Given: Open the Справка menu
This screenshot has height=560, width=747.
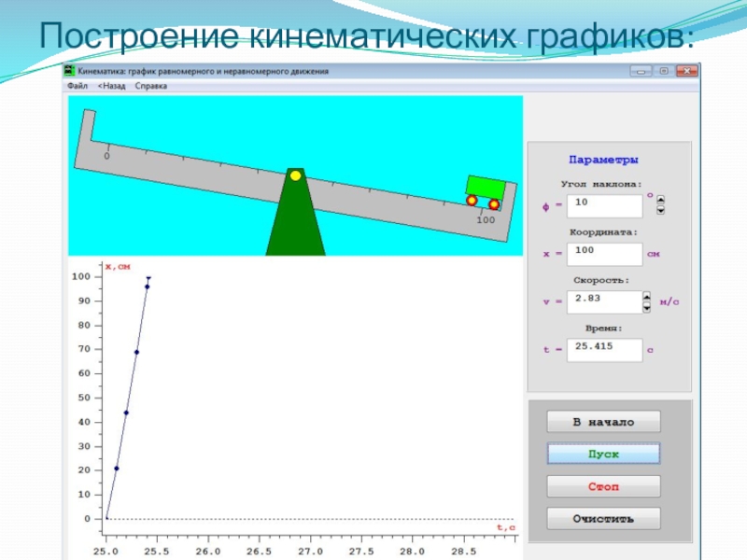Looking at the screenshot, I should pyautogui.click(x=150, y=86).
